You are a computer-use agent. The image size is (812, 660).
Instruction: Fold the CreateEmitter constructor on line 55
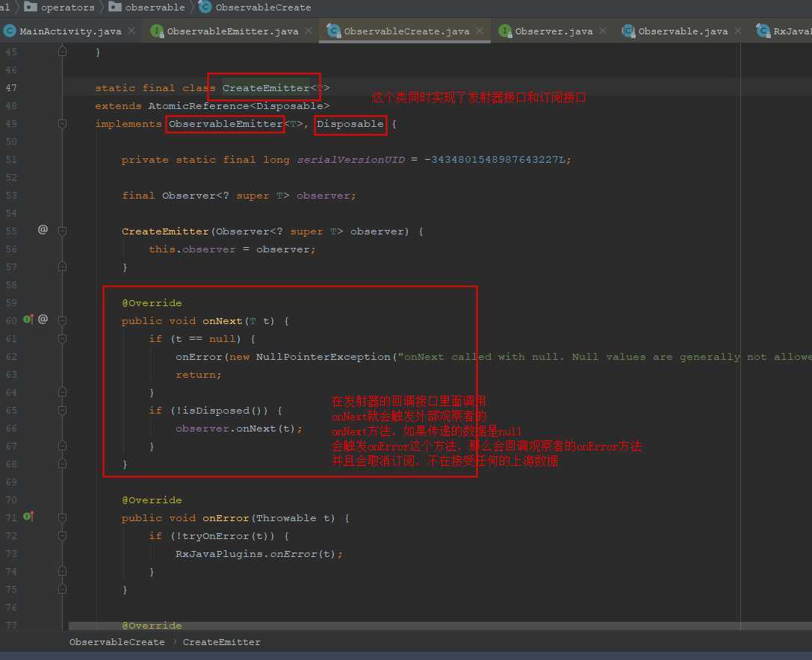pos(63,231)
